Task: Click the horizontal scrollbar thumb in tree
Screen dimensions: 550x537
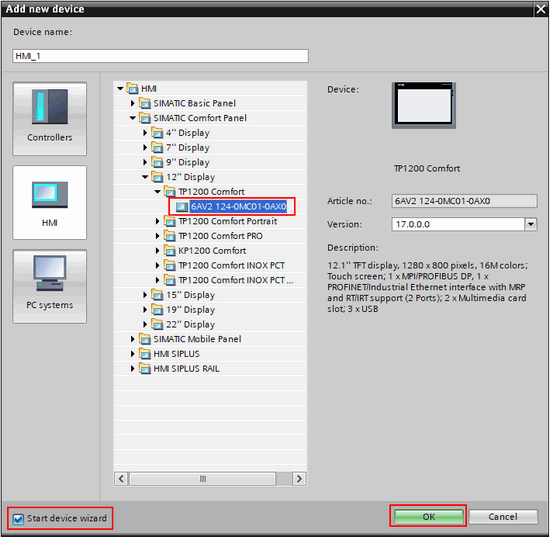Action: [203, 479]
